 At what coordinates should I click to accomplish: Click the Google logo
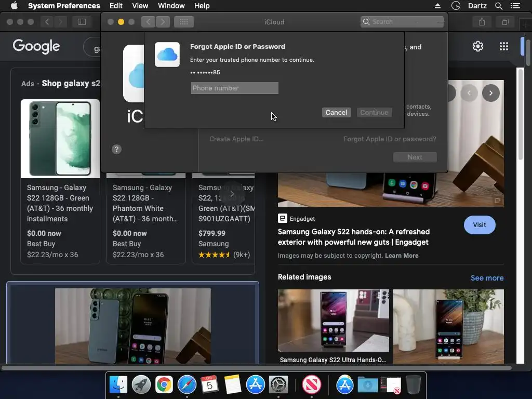[x=36, y=46]
